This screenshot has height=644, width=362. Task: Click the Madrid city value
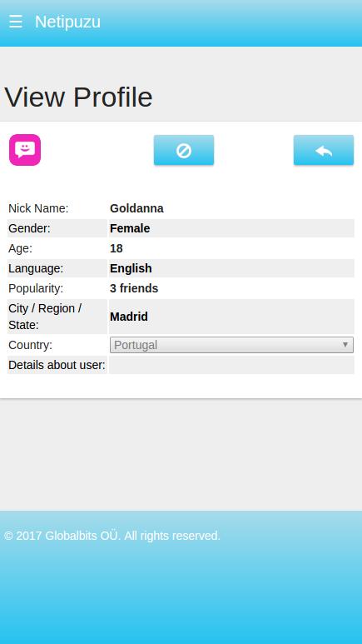[129, 317]
